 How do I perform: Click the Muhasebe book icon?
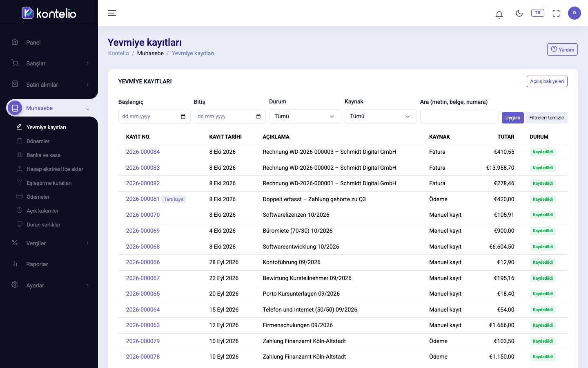(x=15, y=108)
